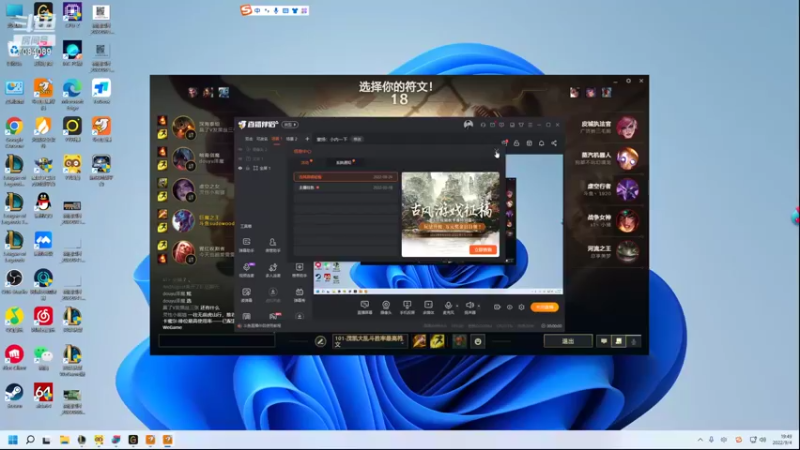
Task: Expand the speaker options arrow
Action: point(479,306)
